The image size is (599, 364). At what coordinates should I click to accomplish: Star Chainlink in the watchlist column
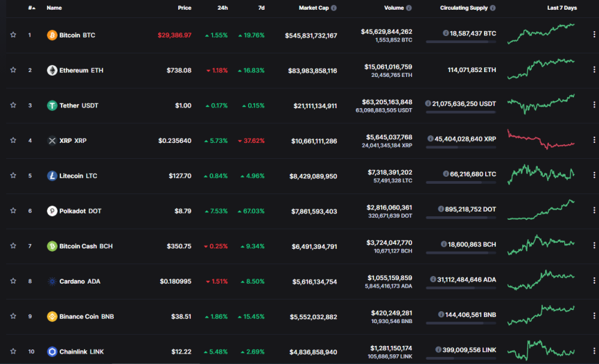pyautogui.click(x=13, y=351)
